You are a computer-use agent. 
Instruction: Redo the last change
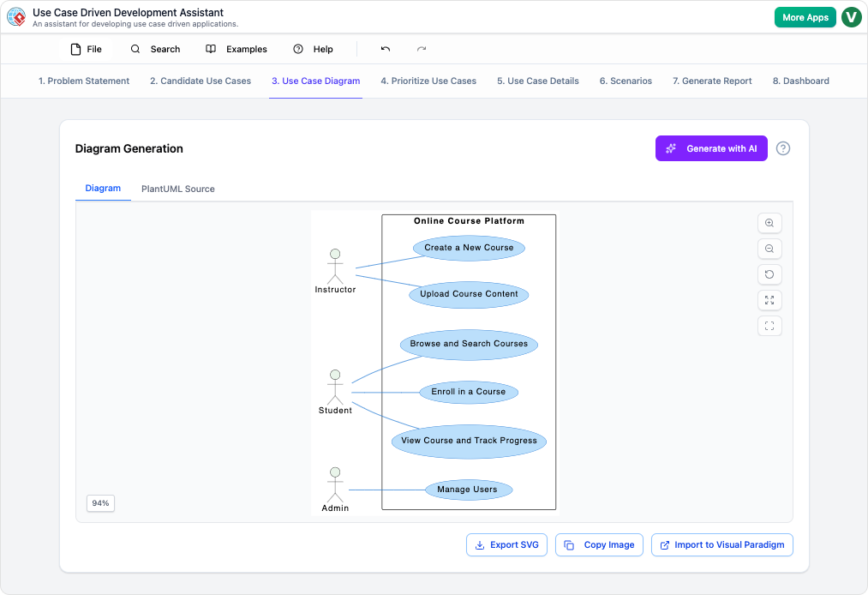coord(421,49)
